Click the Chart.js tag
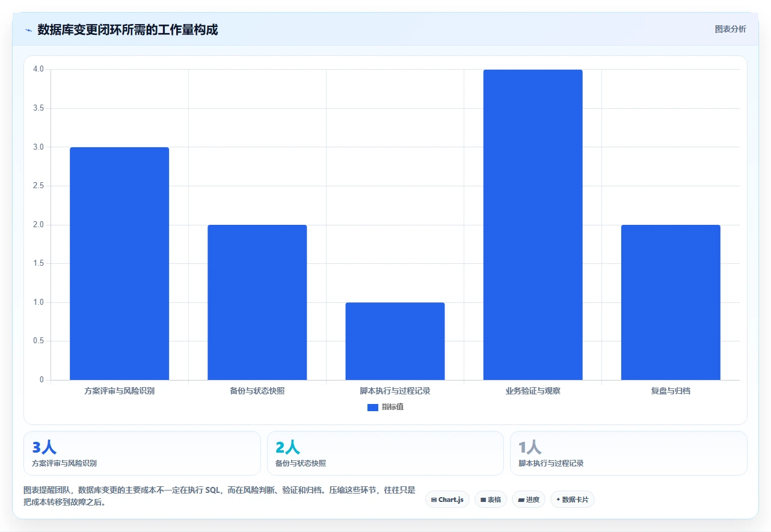The image size is (771, 532). pyautogui.click(x=447, y=500)
